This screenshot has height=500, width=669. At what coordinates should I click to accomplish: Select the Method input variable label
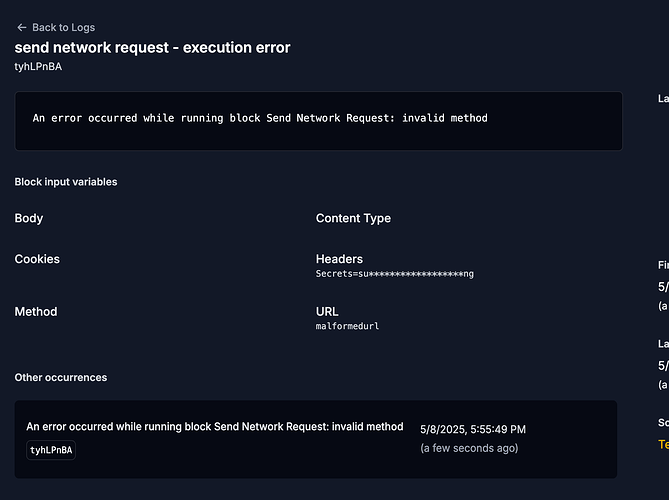tap(36, 312)
